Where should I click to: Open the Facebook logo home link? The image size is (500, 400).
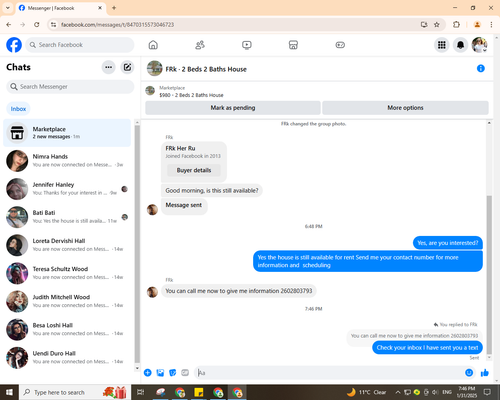[14, 45]
